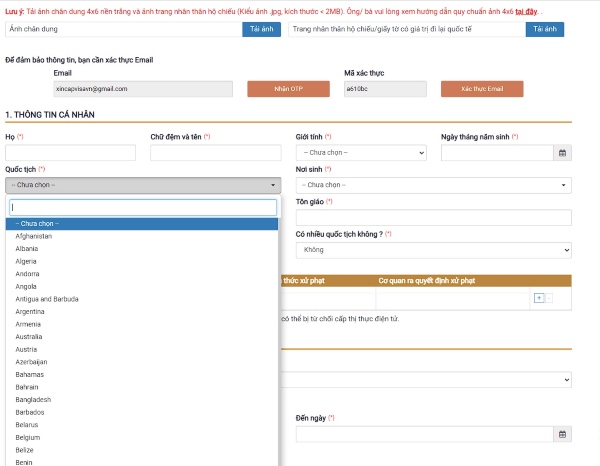Viewport: 600px width, 466px height.
Task: Choose Azerbaijan as nationality
Action: (x=142, y=362)
